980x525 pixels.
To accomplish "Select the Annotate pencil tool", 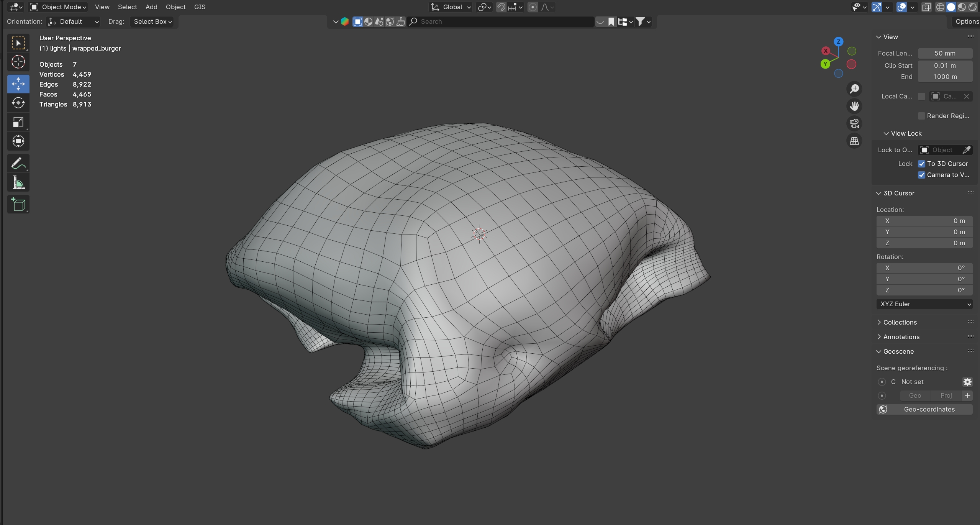I will pos(18,163).
